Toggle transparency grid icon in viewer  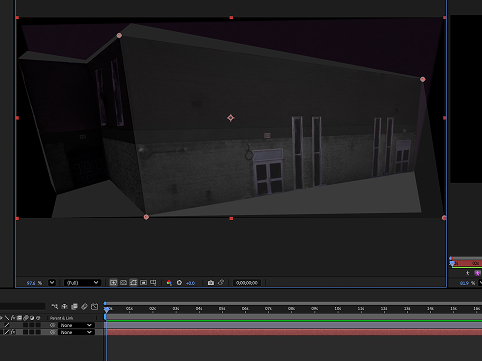pos(123,283)
